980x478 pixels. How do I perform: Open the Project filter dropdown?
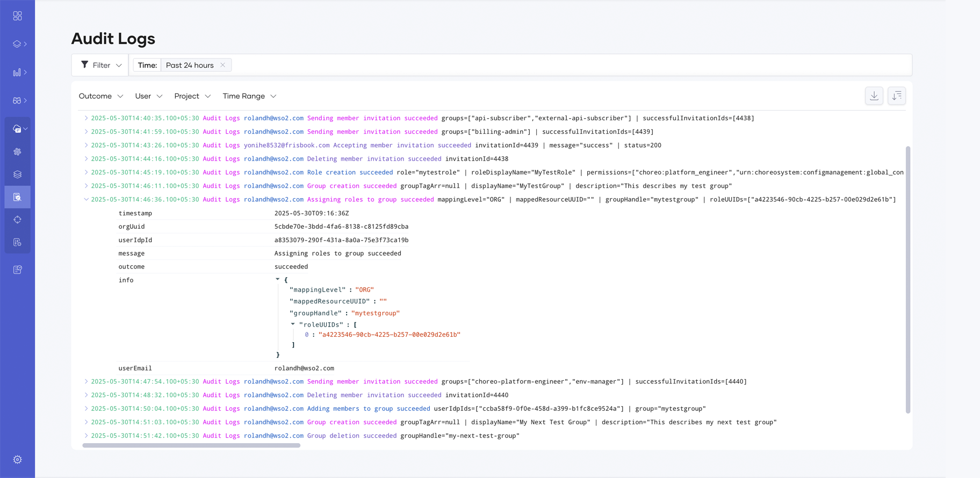pos(192,96)
